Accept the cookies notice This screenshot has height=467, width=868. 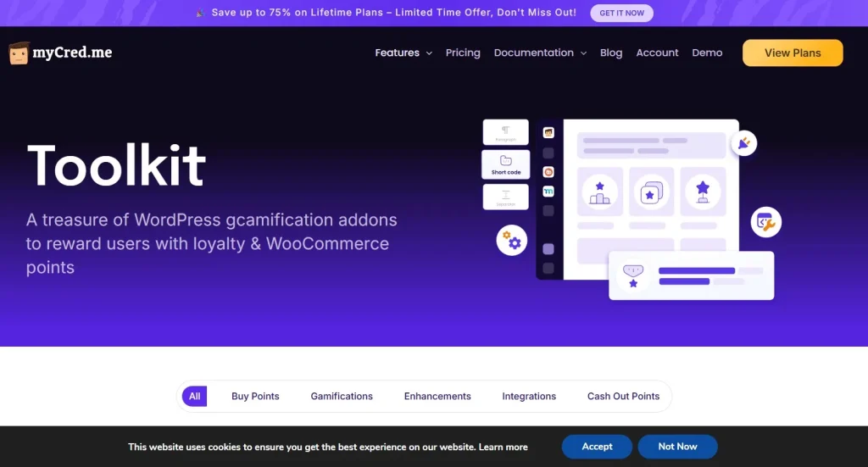[597, 447]
